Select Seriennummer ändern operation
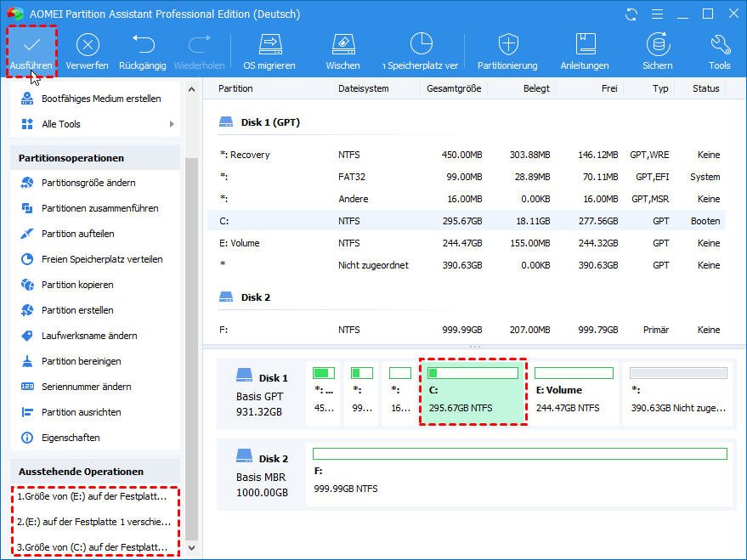This screenshot has width=747, height=560. coord(95,387)
